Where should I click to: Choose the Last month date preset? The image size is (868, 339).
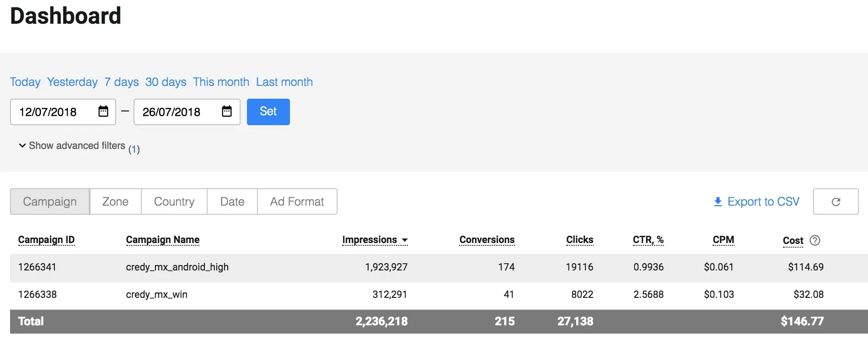pyautogui.click(x=284, y=82)
